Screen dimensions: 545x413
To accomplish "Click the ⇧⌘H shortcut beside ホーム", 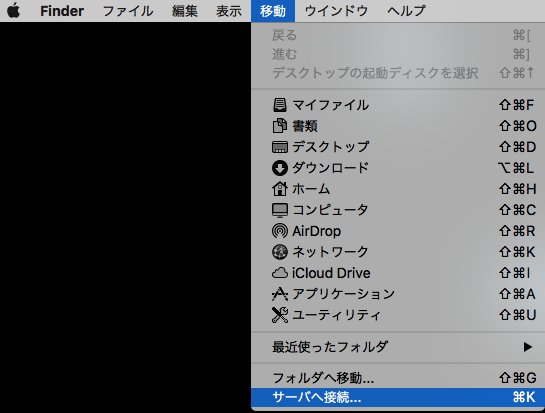I will pyautogui.click(x=518, y=189).
